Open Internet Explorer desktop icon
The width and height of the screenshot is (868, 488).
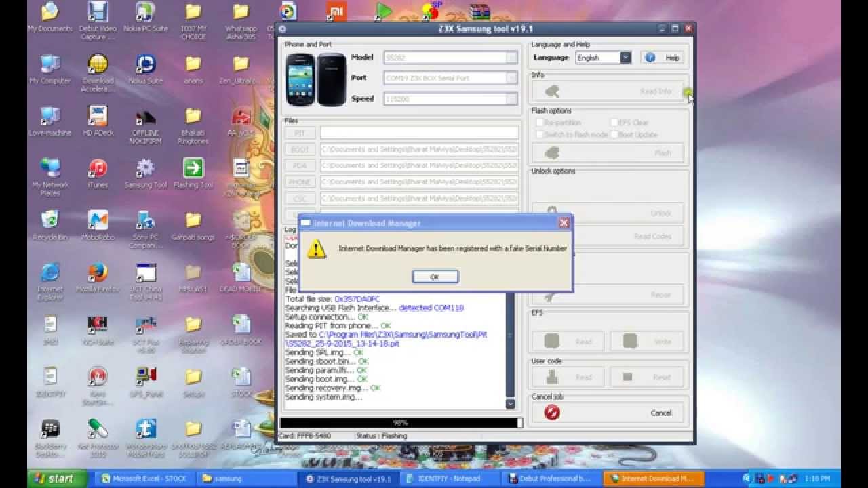50,281
